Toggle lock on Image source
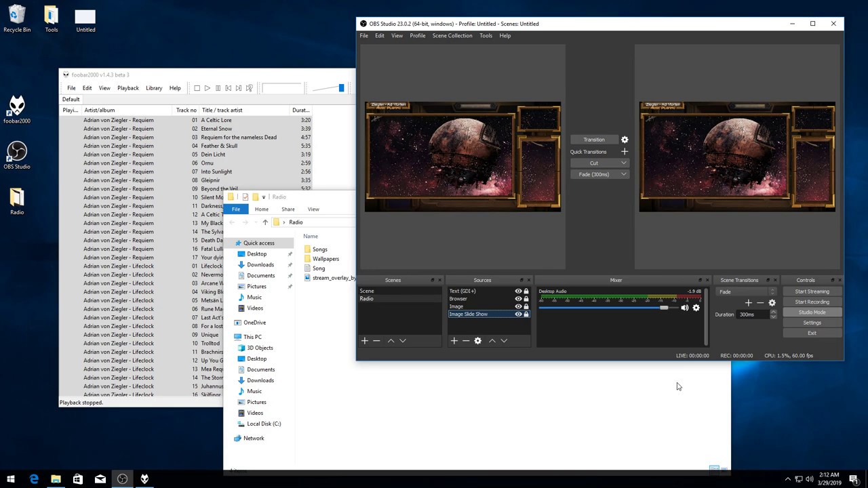This screenshot has height=488, width=868. click(526, 306)
